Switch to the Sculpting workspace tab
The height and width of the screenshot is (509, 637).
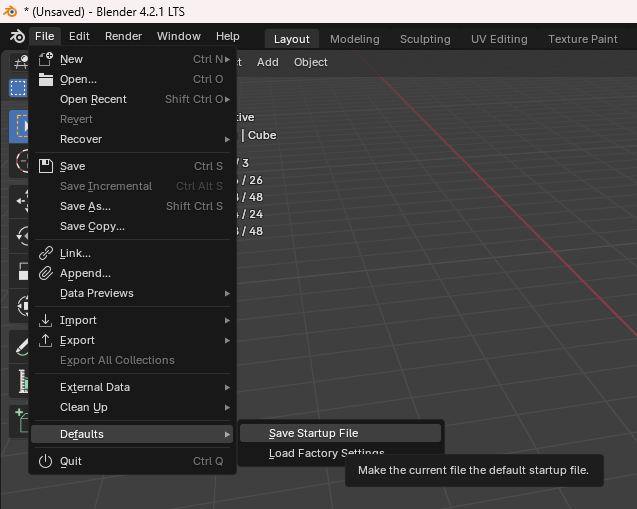(x=425, y=39)
